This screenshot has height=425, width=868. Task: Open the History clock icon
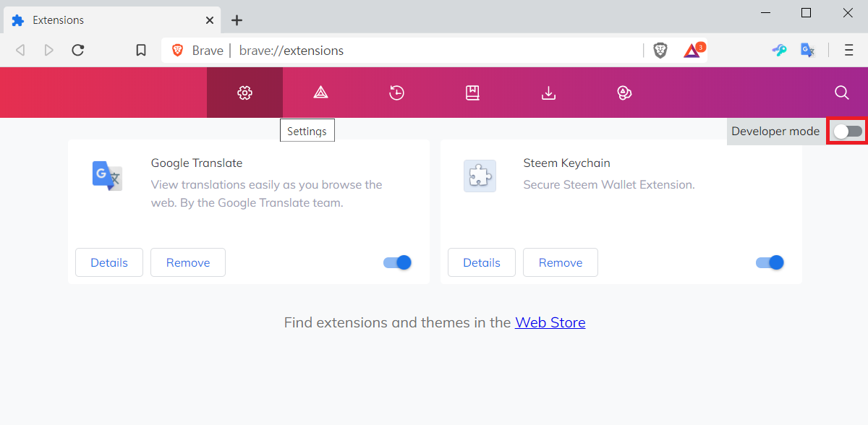click(396, 93)
